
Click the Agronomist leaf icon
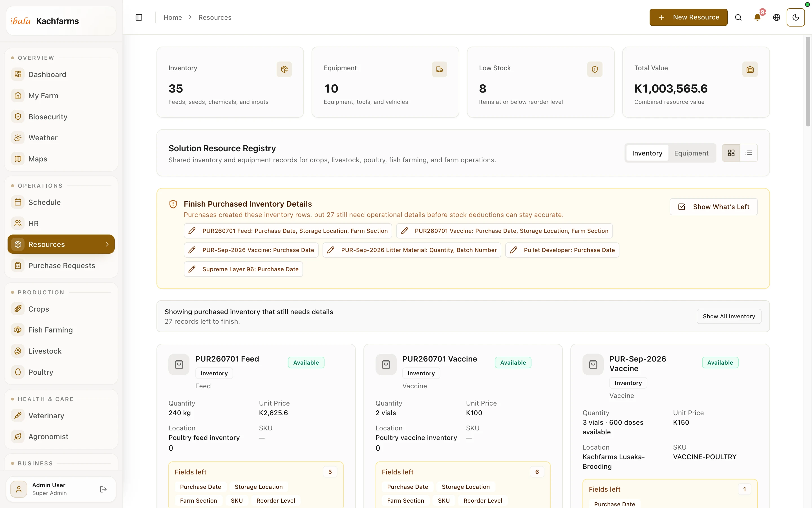[18, 436]
